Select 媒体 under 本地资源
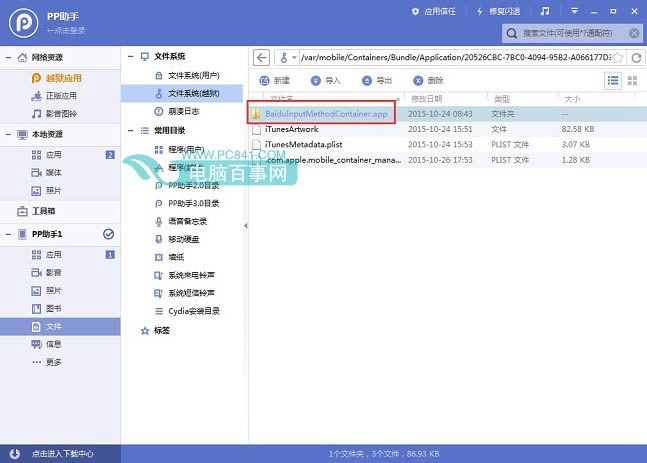 pyautogui.click(x=47, y=172)
